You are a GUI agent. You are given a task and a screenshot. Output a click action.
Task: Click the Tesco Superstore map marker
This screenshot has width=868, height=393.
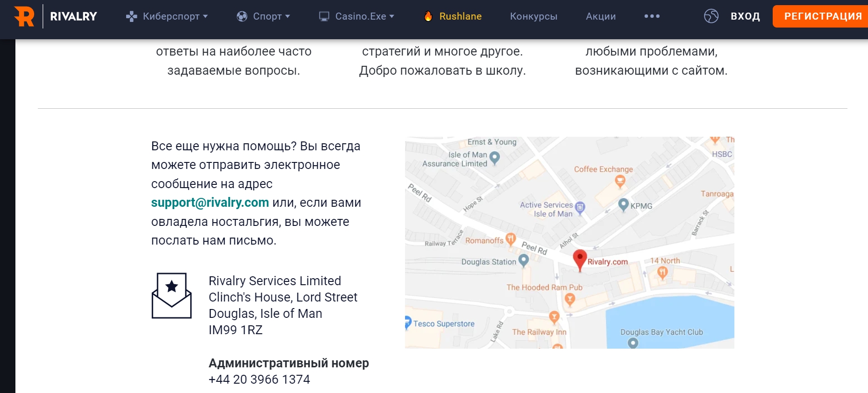pyautogui.click(x=407, y=323)
